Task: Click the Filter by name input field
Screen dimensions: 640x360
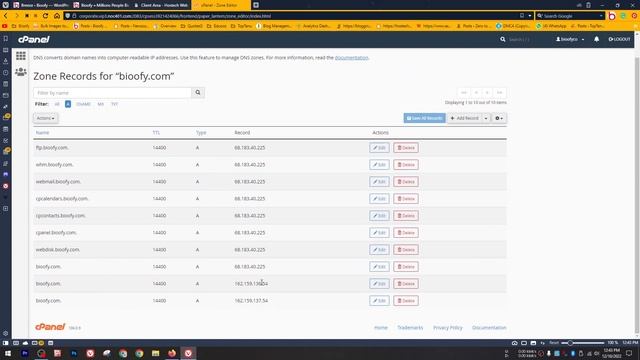Action: (x=112, y=93)
